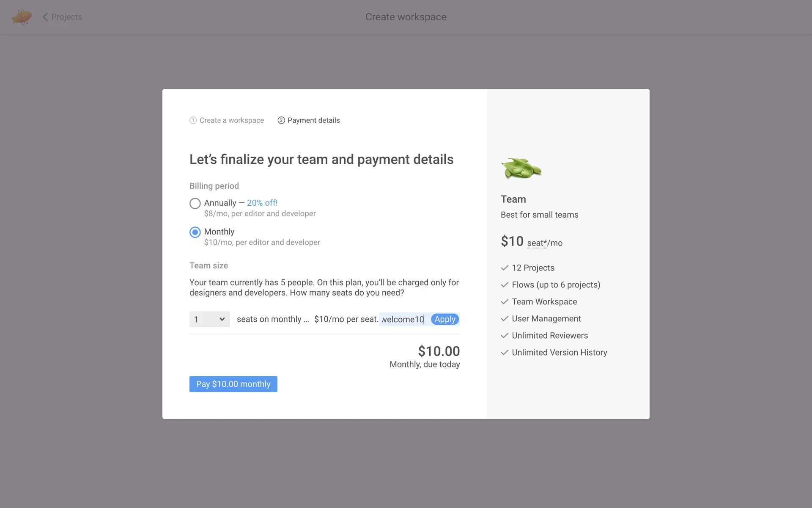Click the green edamame Team plan image
Screen dimensions: 812x508
pos(521,168)
